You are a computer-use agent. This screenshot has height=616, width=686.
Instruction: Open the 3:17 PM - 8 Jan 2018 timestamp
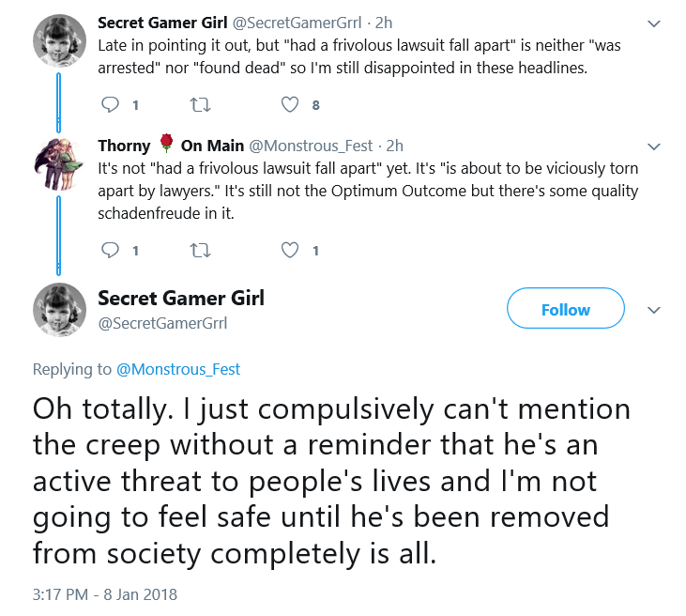point(105,594)
